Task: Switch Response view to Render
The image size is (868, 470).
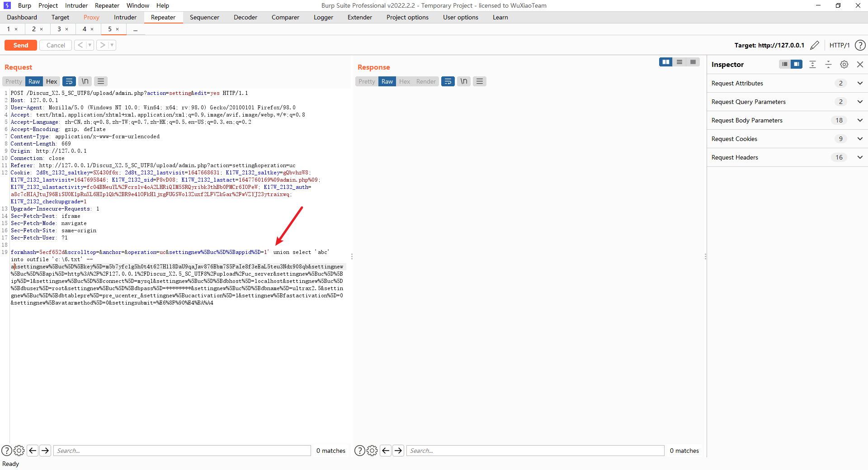Action: pos(426,81)
